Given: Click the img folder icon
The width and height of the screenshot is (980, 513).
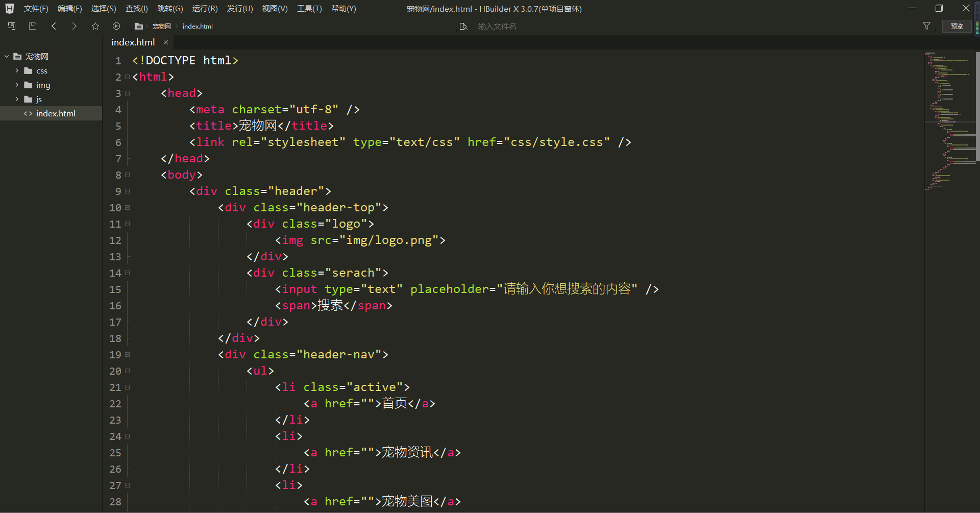Looking at the screenshot, I should (x=28, y=85).
